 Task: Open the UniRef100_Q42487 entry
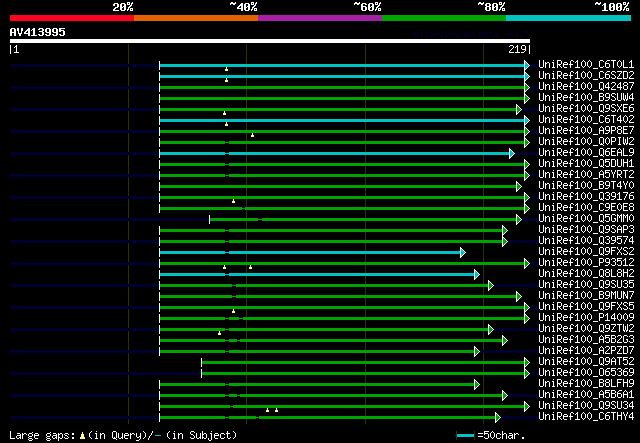[586, 87]
